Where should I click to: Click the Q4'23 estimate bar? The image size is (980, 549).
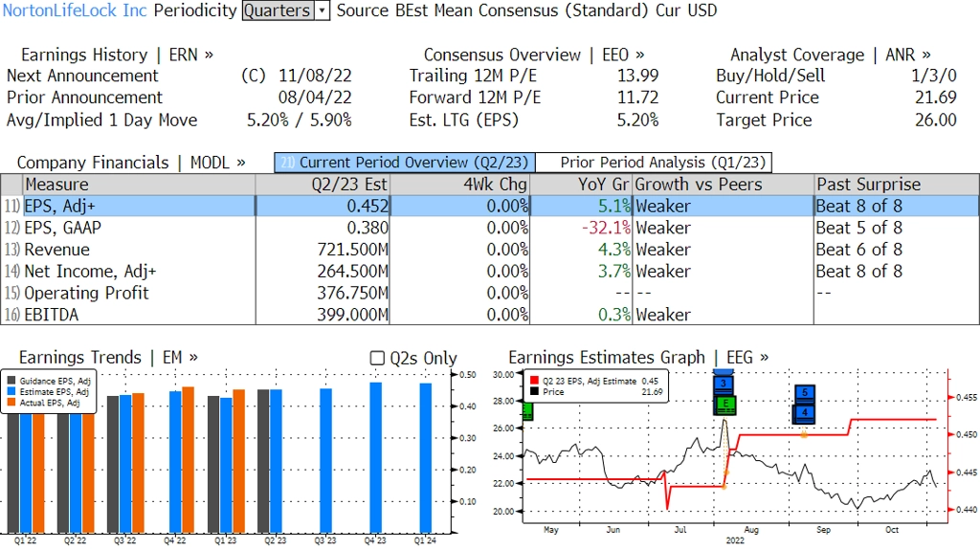coord(375,457)
